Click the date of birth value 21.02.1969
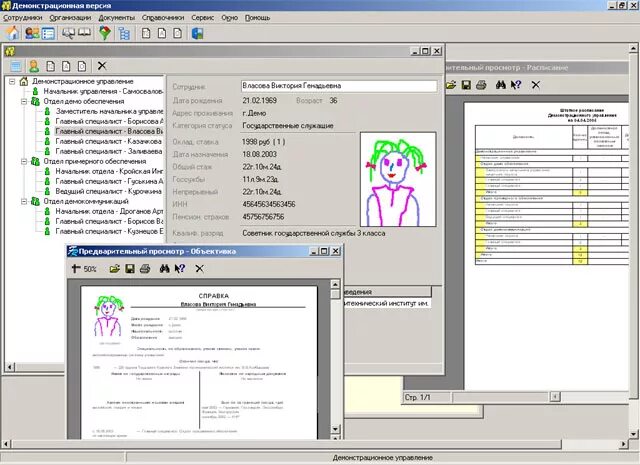 click(260, 100)
